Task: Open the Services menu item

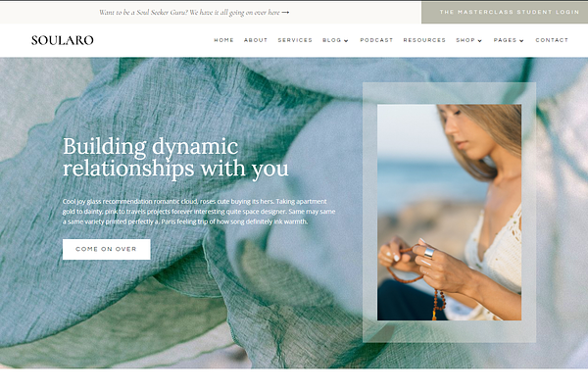Action: click(295, 40)
